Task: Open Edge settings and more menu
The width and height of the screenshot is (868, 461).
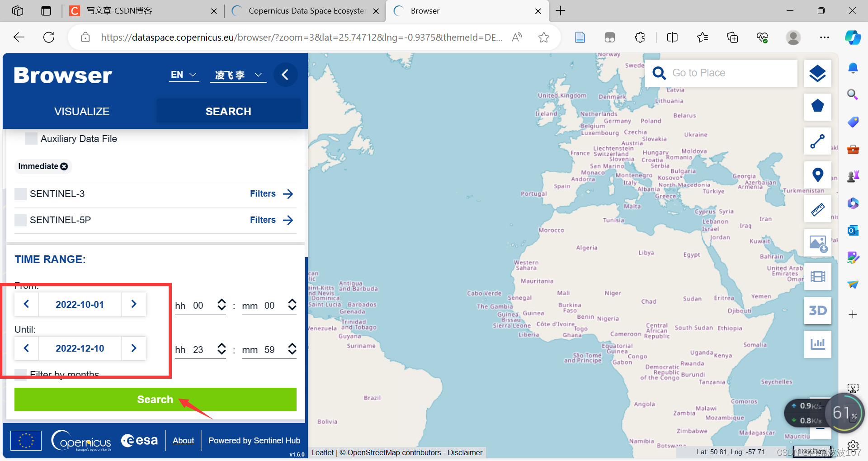Action: [825, 38]
